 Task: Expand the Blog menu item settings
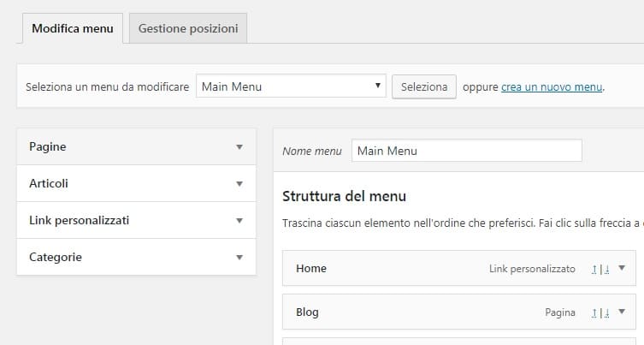(622, 312)
